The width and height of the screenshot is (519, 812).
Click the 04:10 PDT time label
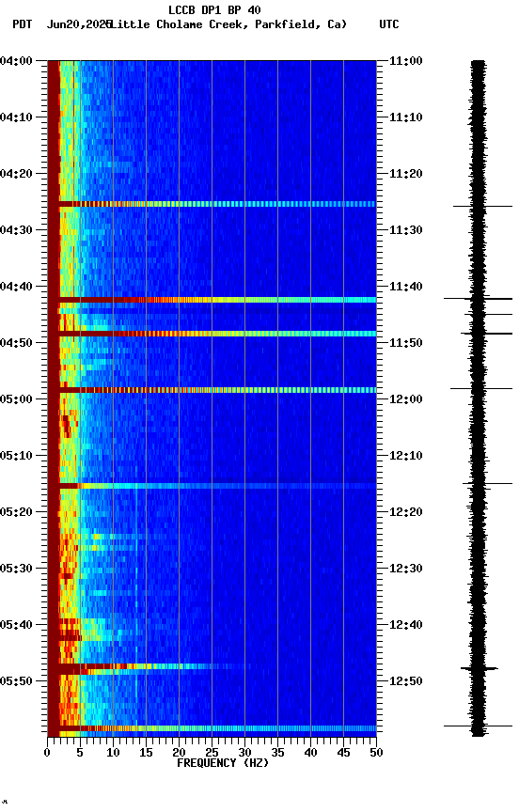point(16,117)
